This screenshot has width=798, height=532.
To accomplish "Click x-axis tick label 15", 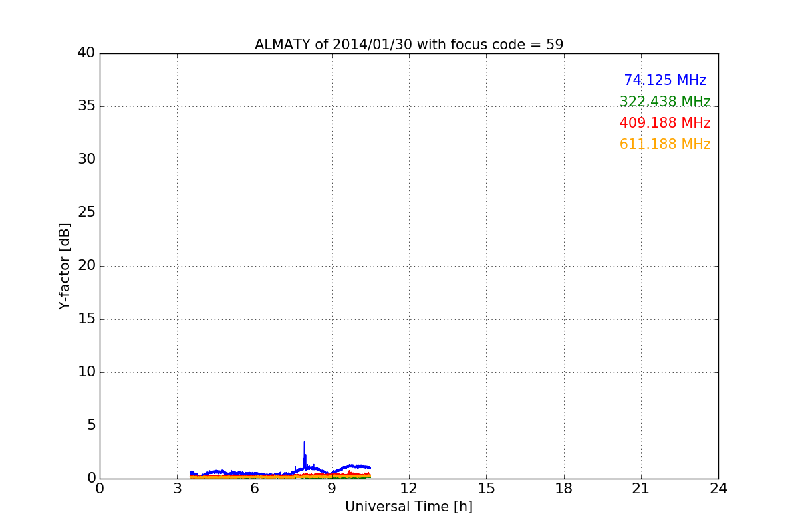I will click(486, 489).
